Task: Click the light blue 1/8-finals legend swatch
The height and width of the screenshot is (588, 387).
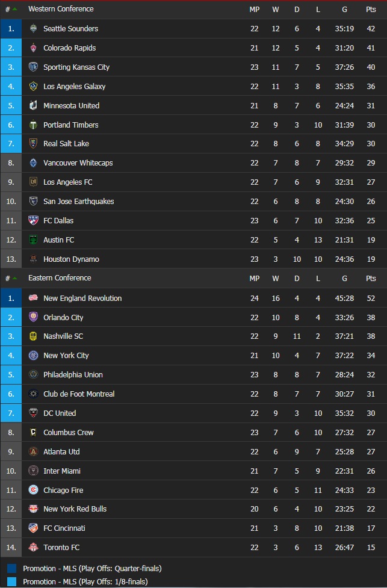Action: click(12, 582)
